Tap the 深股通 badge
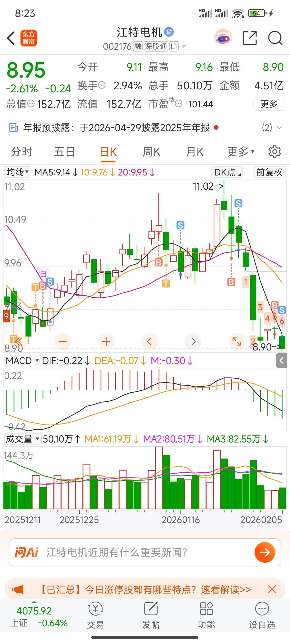This screenshot has height=644, width=290. pyautogui.click(x=156, y=46)
